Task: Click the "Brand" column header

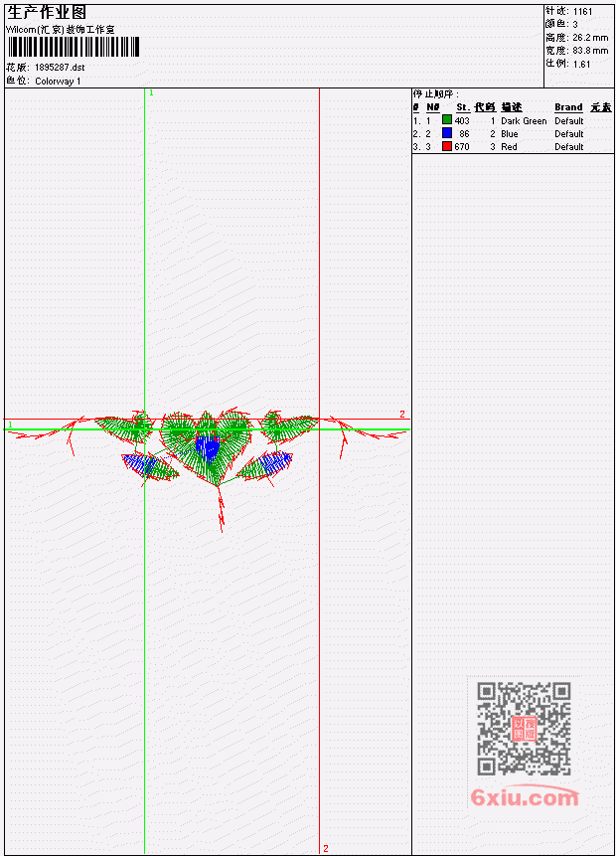Action: coord(568,107)
